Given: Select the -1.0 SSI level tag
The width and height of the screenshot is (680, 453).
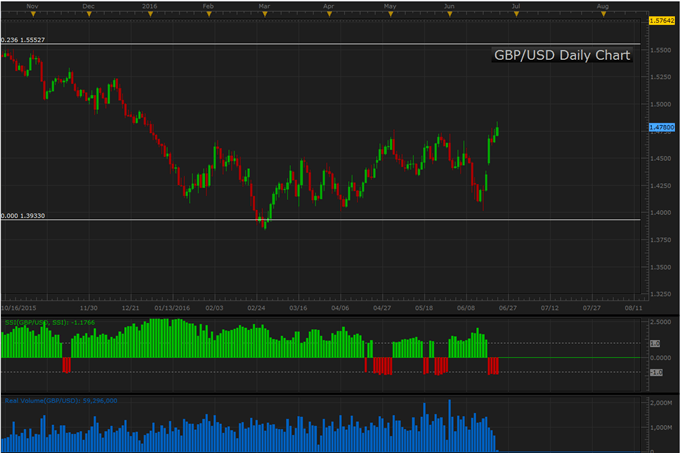Looking at the screenshot, I should tap(656, 372).
